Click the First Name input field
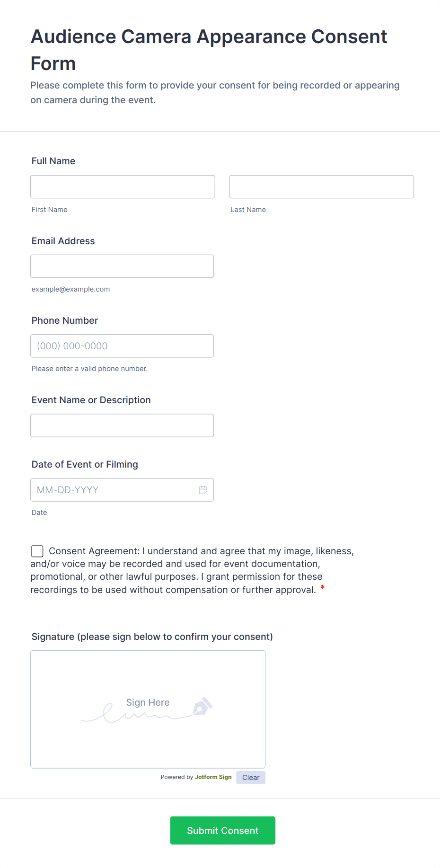Viewport: 440px width, 868px height. (123, 187)
